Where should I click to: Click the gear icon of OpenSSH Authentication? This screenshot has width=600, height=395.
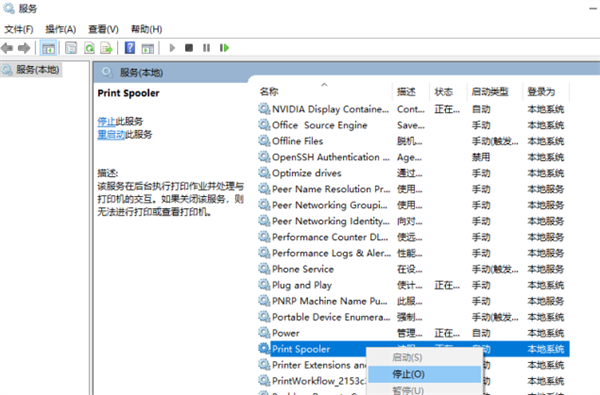(264, 157)
